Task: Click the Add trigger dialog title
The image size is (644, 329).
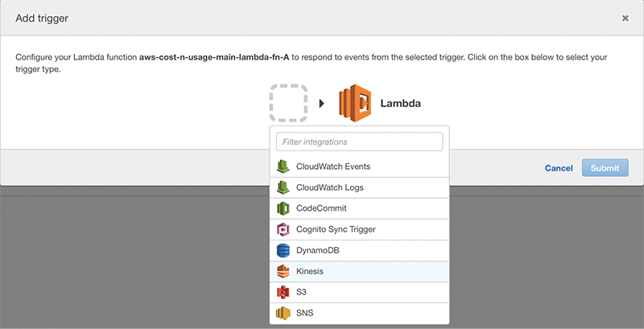Action: pyautogui.click(x=42, y=19)
